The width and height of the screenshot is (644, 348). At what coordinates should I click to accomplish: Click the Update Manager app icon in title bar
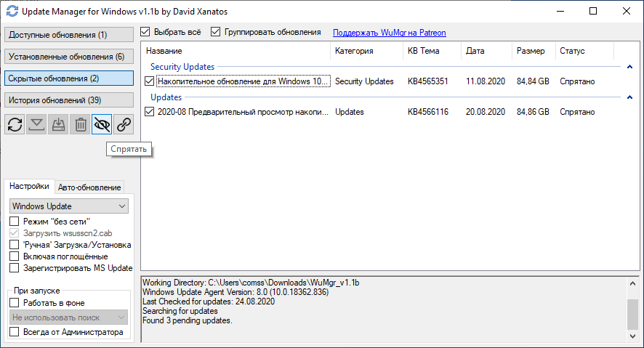point(12,11)
